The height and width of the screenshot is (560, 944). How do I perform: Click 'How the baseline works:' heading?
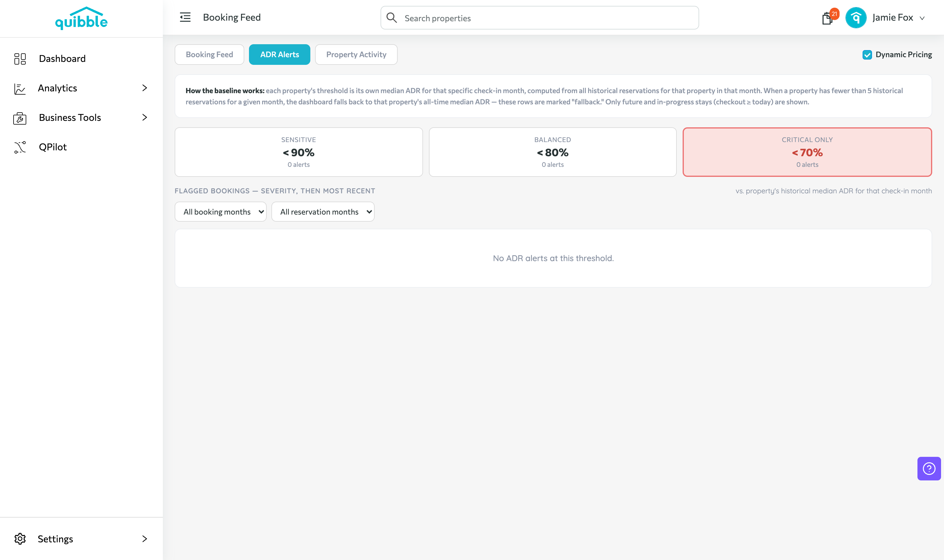tap(225, 90)
